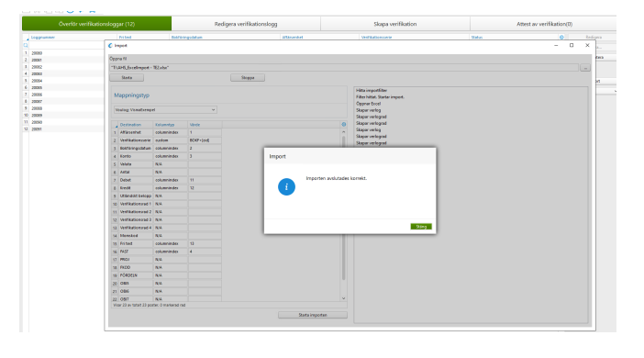Click the Stäng button in the Import dialog
This screenshot has width=644, height=358.
[x=421, y=227]
